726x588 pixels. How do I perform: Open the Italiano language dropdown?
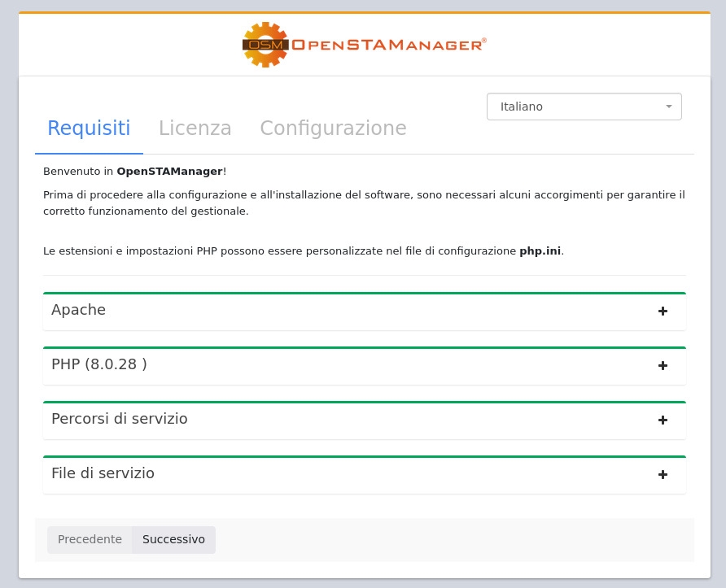584,107
